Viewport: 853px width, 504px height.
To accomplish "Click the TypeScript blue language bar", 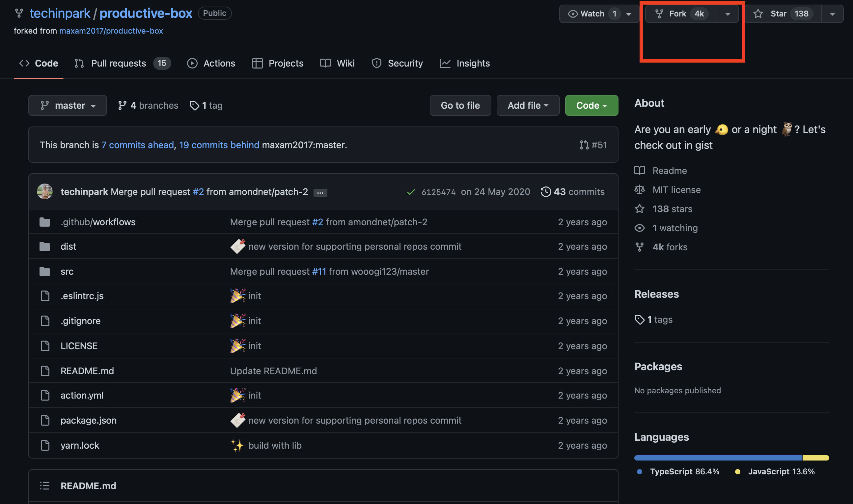I will [x=717, y=458].
